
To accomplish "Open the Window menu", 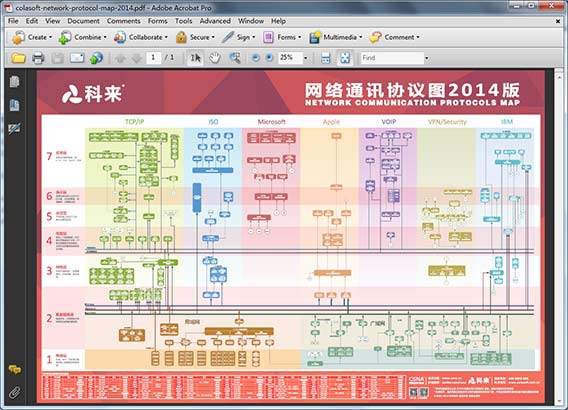I will 251,21.
